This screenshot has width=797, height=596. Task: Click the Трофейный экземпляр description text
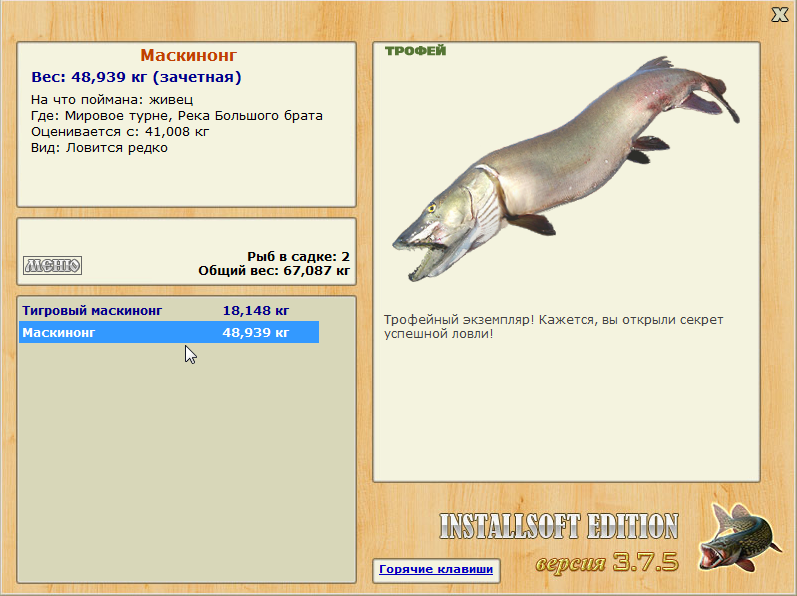point(554,327)
